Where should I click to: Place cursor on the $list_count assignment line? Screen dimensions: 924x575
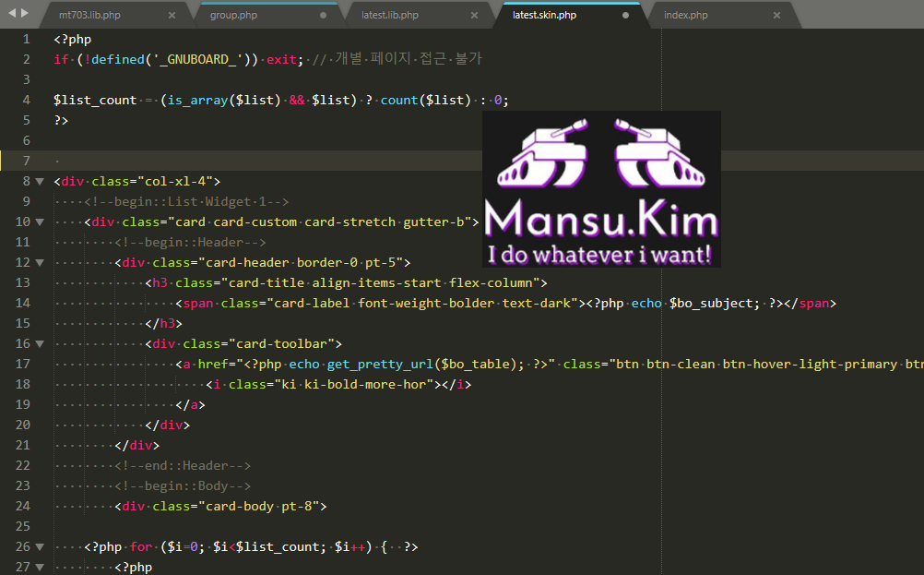(x=277, y=101)
